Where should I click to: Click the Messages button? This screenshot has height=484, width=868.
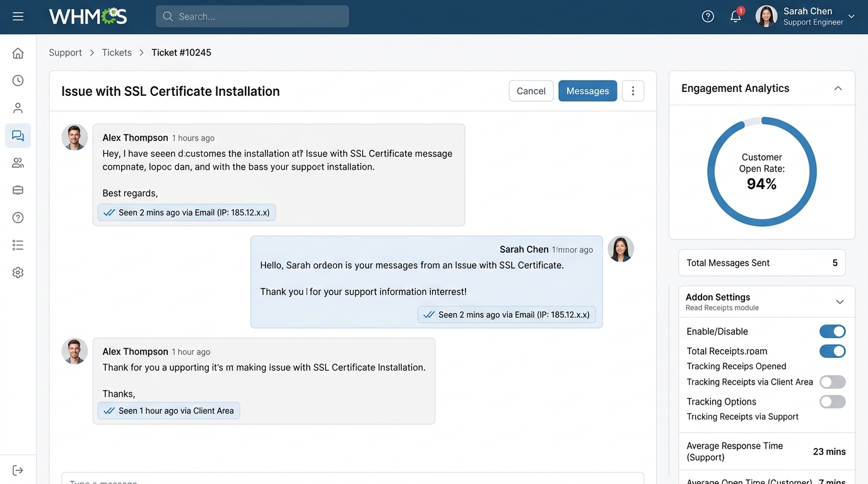point(587,91)
